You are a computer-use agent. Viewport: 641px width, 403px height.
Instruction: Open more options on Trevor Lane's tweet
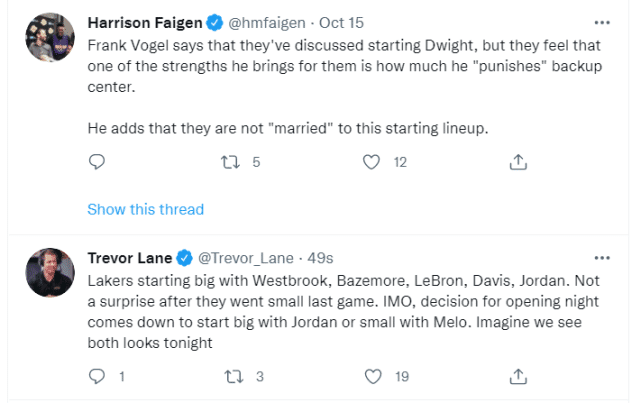601,257
